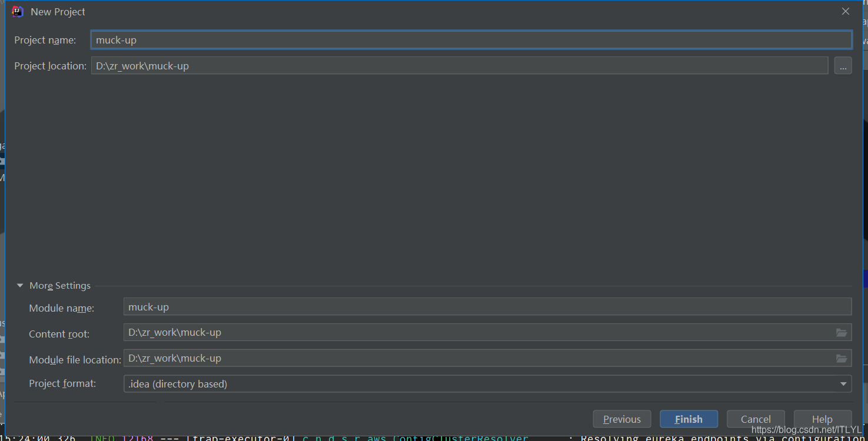Click the Finish button
This screenshot has height=441, width=868.
point(689,419)
